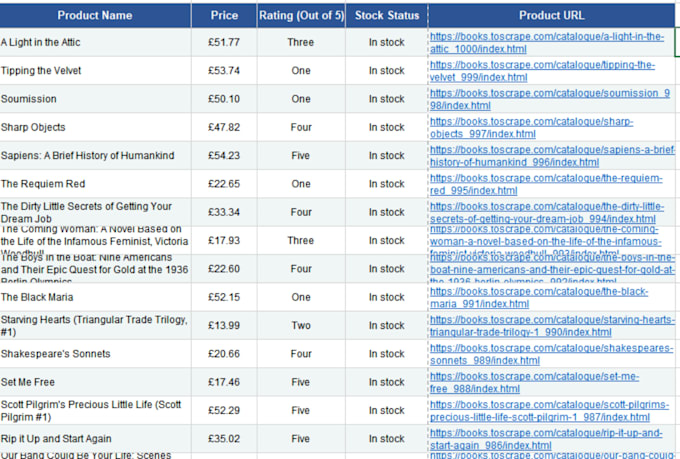Click the price £17.93
The height and width of the screenshot is (459, 680).
(224, 241)
